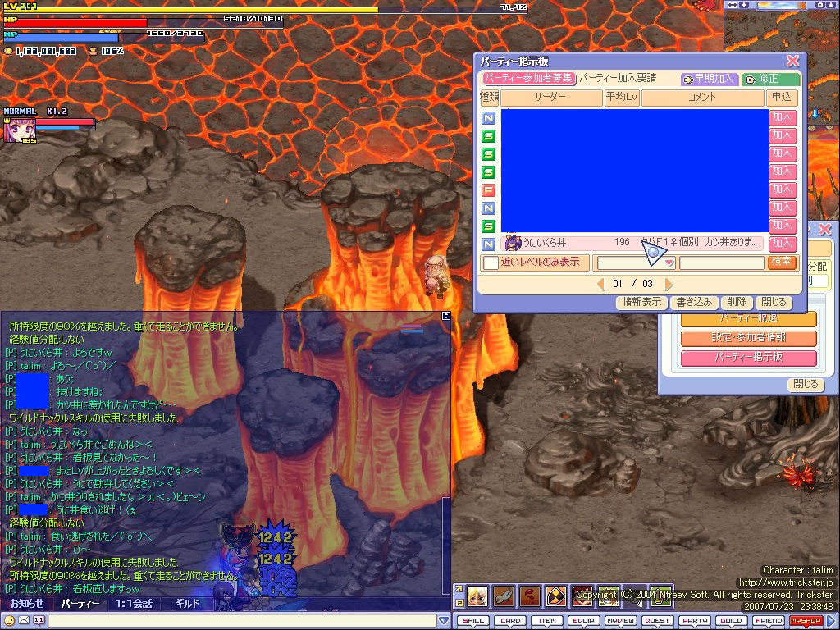Click the party member portrait, level 185
The width and height of the screenshot is (840, 630).
(21, 130)
